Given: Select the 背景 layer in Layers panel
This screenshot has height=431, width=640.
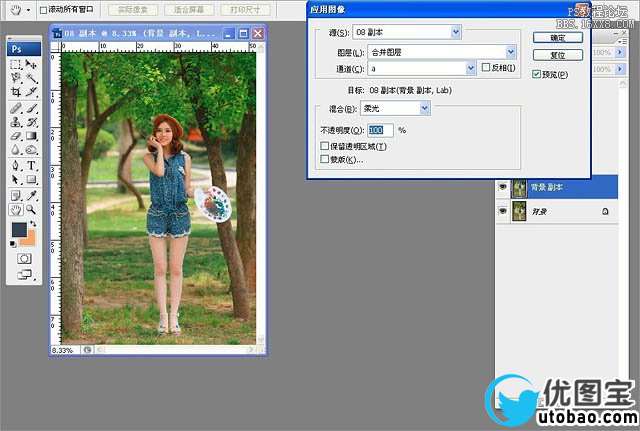Looking at the screenshot, I should pos(558,212).
